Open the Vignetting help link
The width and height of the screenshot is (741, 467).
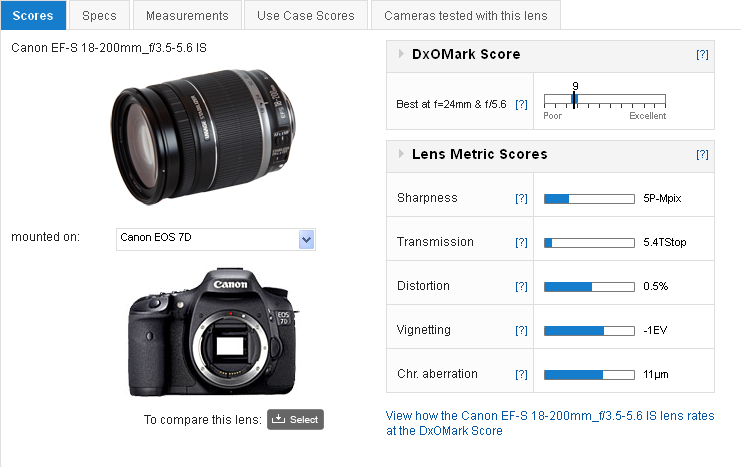click(521, 330)
